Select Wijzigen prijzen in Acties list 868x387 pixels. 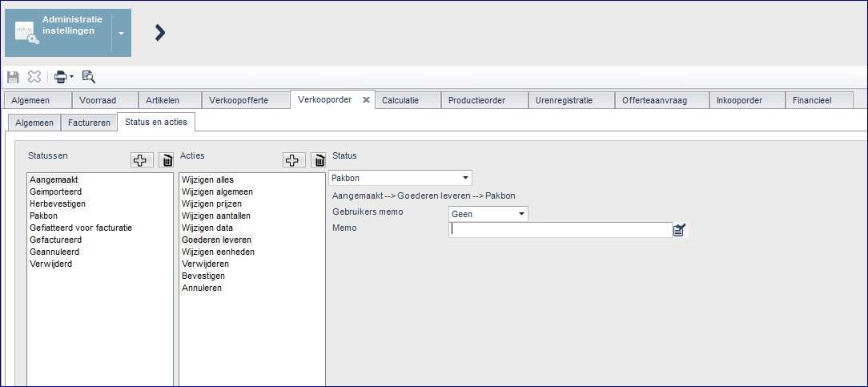point(211,204)
